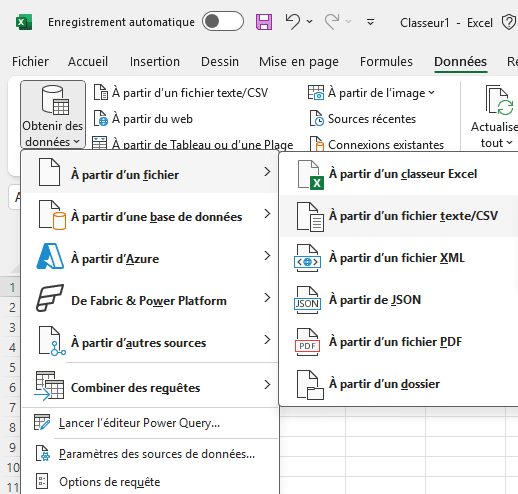Click the À partir de l'image camera icon
518x494 pixels.
click(x=316, y=92)
